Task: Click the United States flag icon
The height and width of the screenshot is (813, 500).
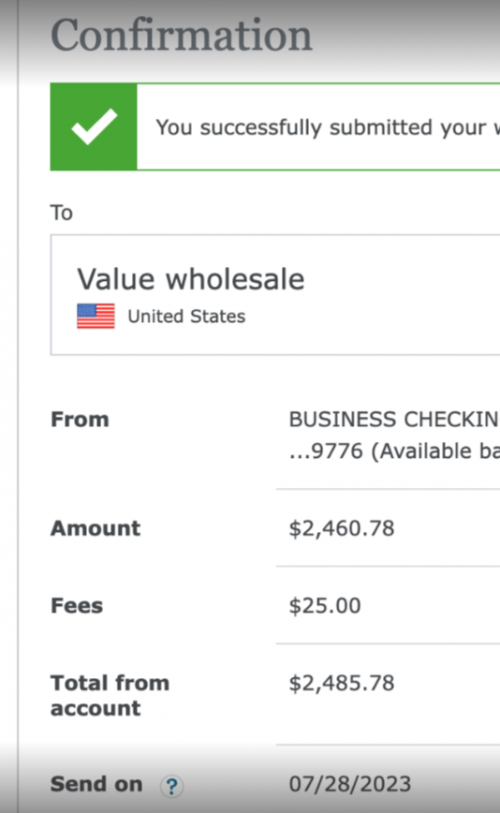Action: coord(96,316)
